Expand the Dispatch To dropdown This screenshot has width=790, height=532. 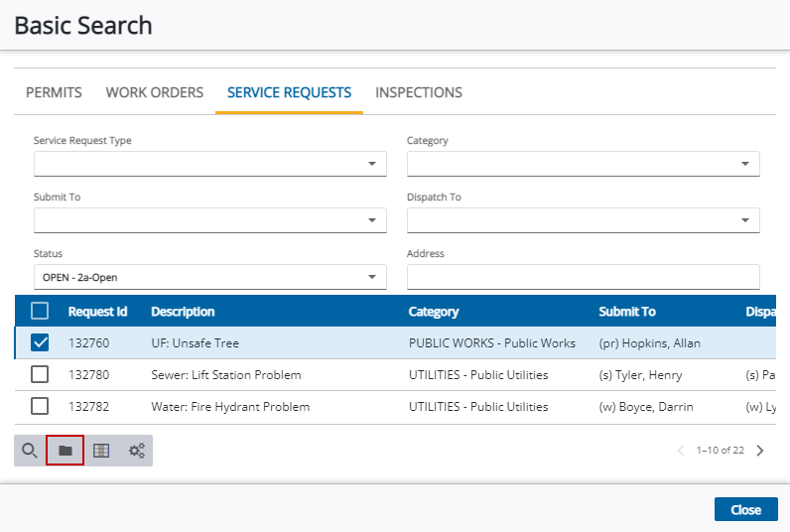pyautogui.click(x=584, y=220)
